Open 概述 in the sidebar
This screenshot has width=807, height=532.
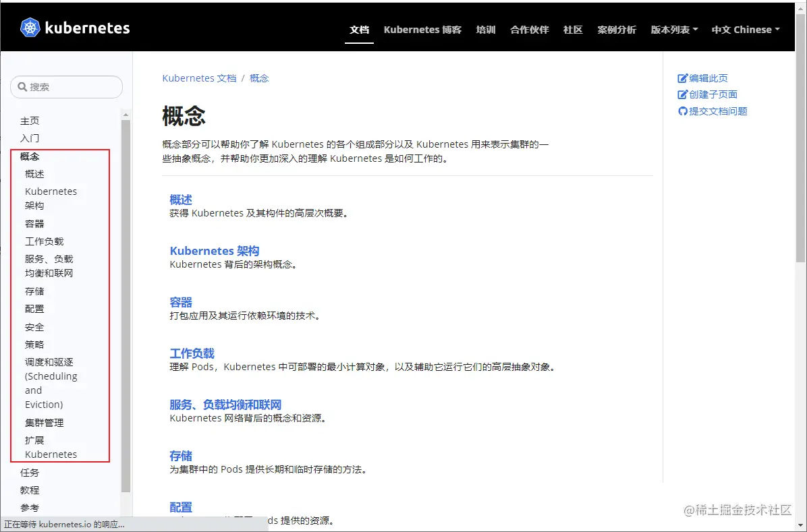(x=34, y=174)
